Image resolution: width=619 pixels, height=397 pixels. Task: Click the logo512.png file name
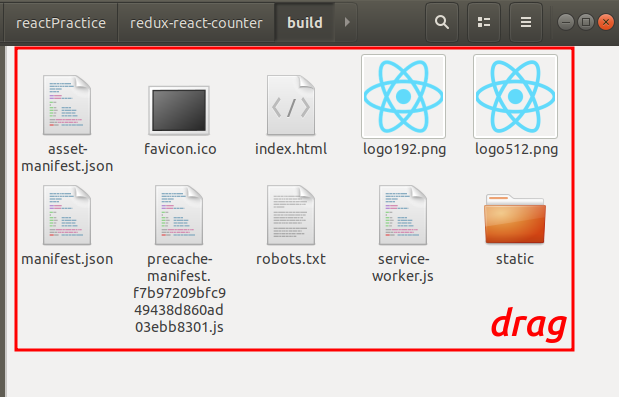516,150
